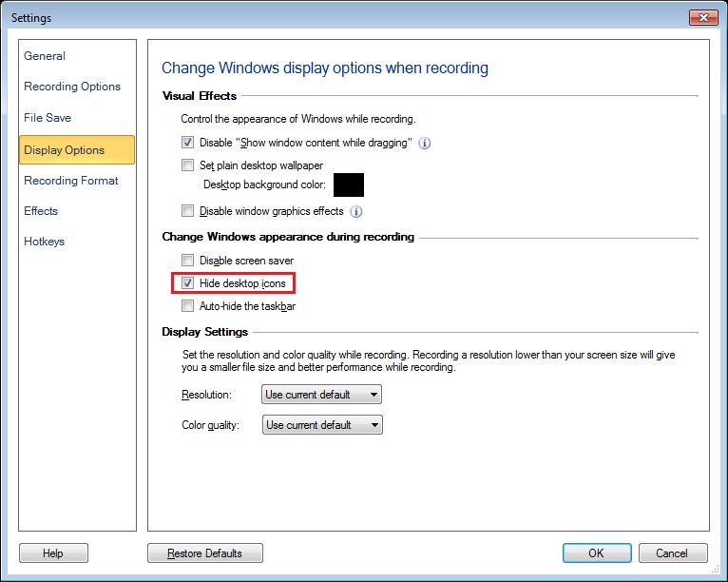Cancel the Settings dialog
Image resolution: width=728 pixels, height=582 pixels.
pyautogui.click(x=673, y=553)
